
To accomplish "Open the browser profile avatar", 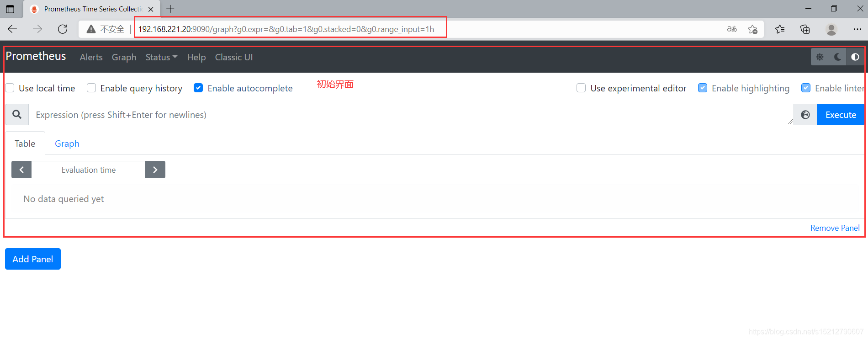I will tap(831, 29).
